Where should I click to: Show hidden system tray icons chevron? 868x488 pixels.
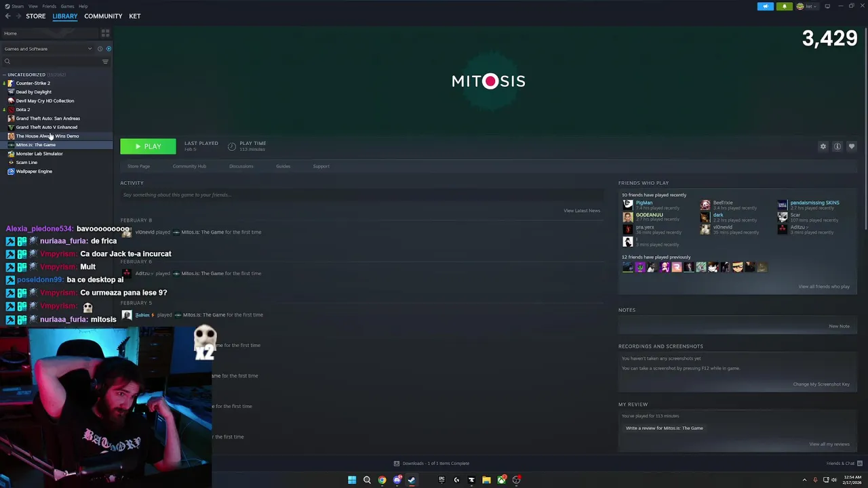coord(805,480)
